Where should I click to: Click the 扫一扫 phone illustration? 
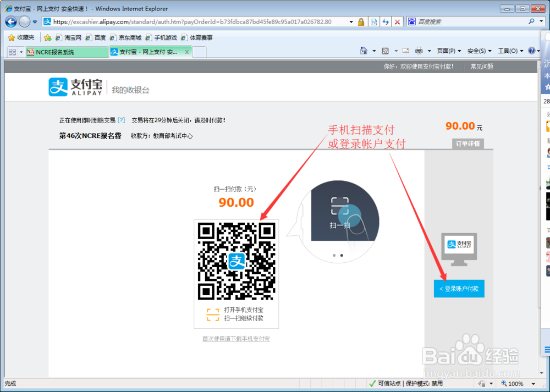click(x=338, y=221)
